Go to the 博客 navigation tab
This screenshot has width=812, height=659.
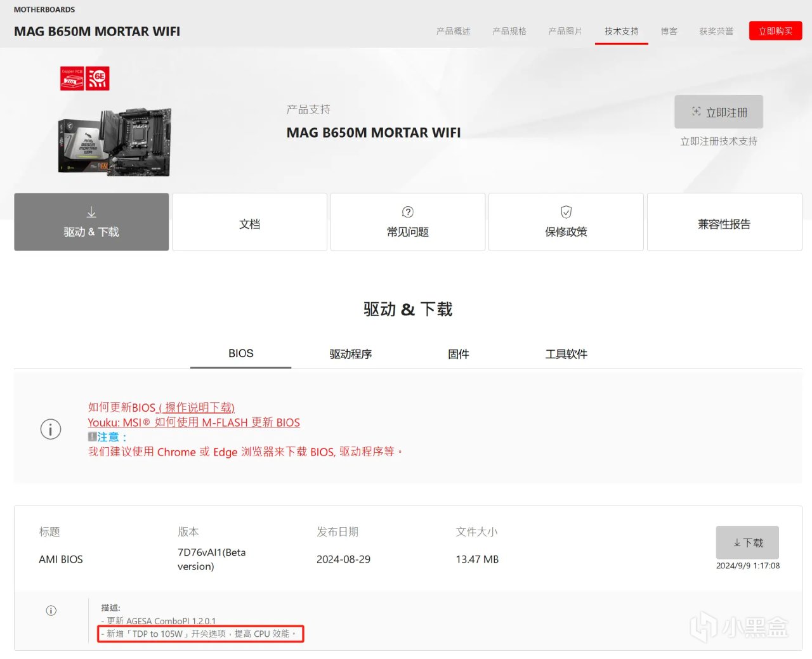(669, 31)
